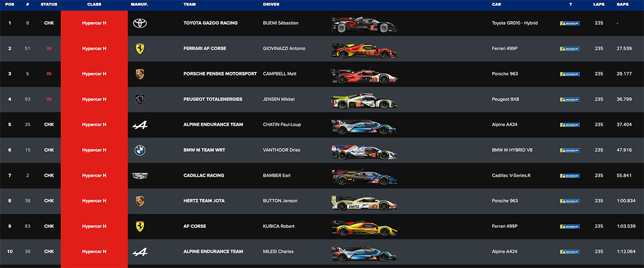The height and width of the screenshot is (268, 644).
Task: Click the Cadillac manufacturer logo
Action: click(140, 175)
